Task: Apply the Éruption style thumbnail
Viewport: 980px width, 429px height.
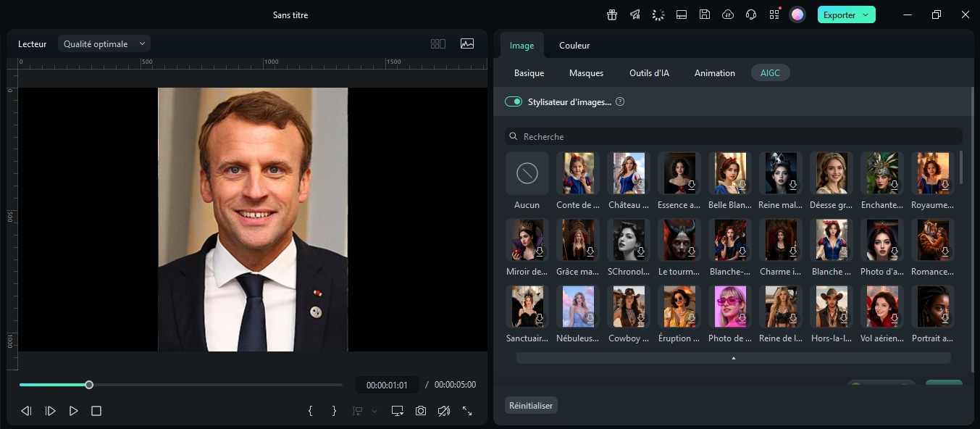Action: coord(679,307)
